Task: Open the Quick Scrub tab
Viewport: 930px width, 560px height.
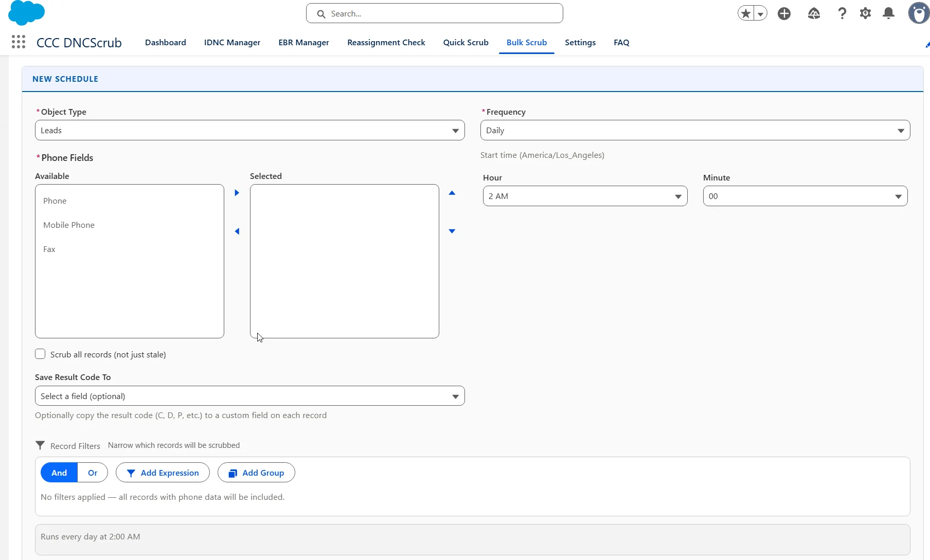Action: coord(466,42)
